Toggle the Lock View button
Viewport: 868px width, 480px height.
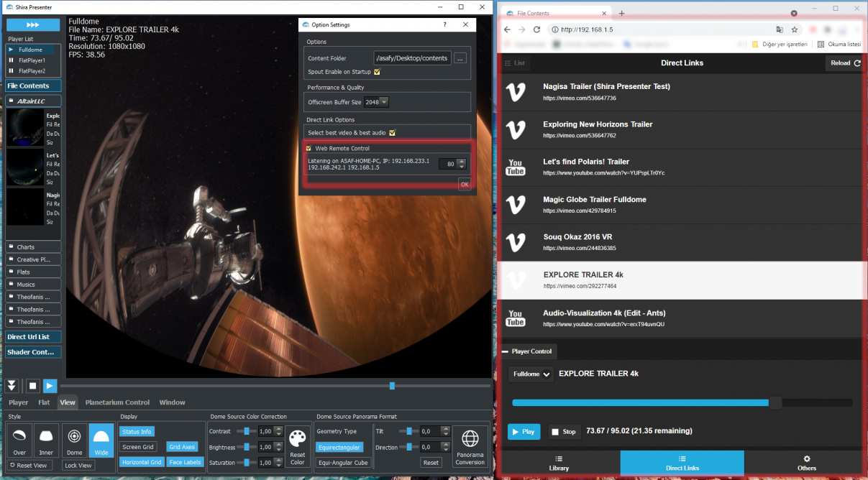click(78, 466)
